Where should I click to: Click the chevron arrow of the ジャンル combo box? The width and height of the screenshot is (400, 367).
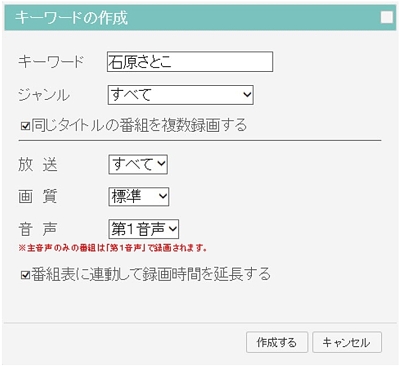point(247,95)
